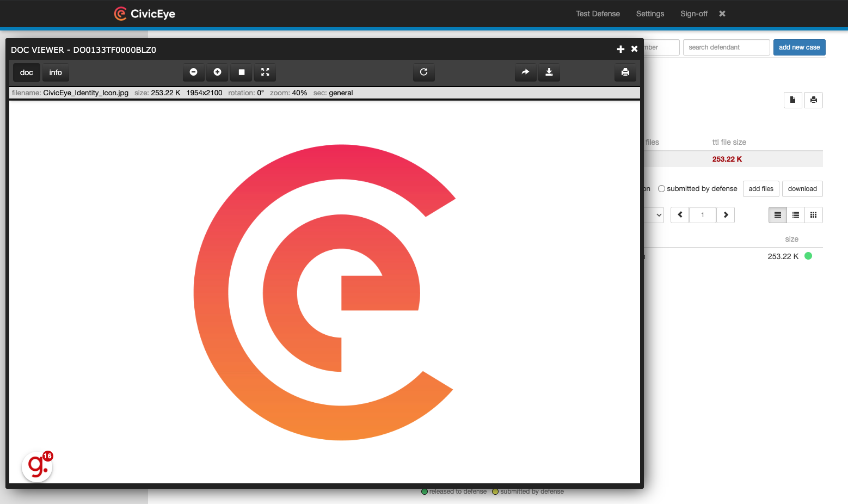848x504 pixels.
Task: Click the submitted by defense legend at bottom
Action: click(x=528, y=491)
